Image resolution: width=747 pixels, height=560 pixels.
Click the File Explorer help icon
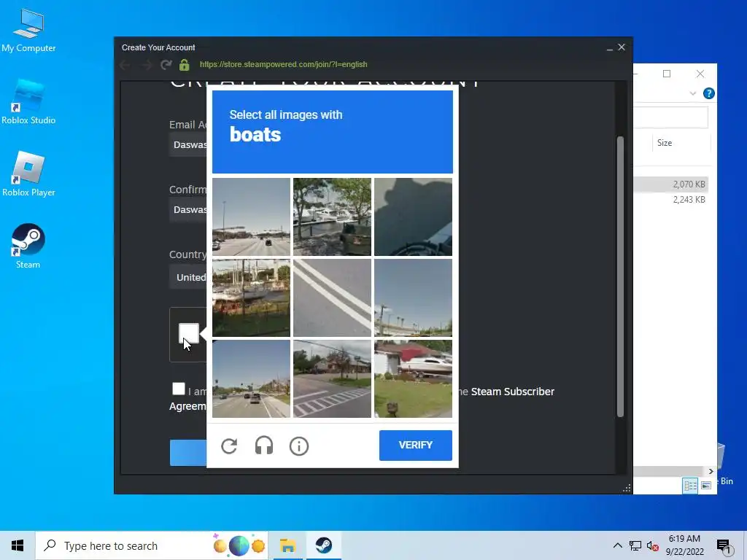pos(708,93)
